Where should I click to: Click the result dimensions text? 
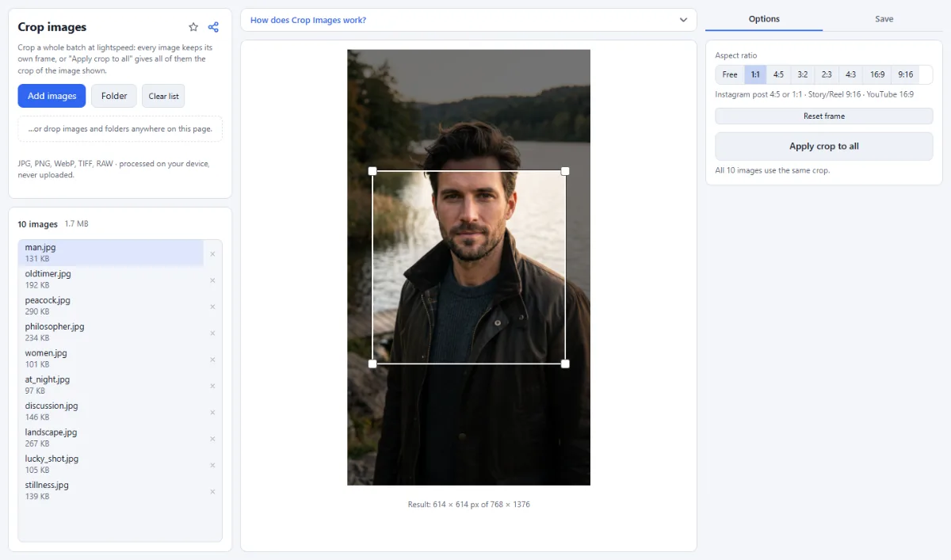pyautogui.click(x=468, y=504)
